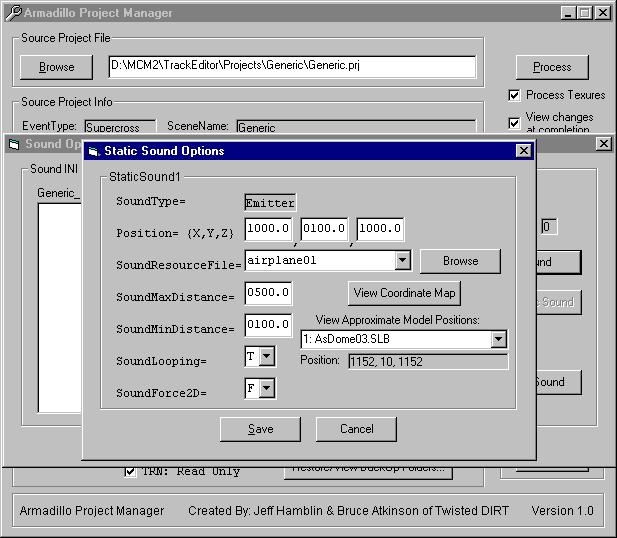
Task: Click the Static Sound Options title bar icon
Action: click(x=94, y=151)
